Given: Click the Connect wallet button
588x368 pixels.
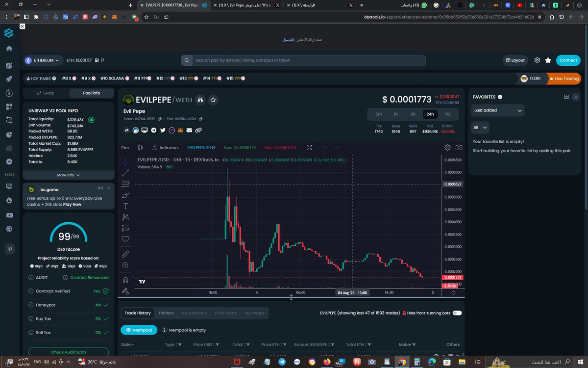Looking at the screenshot, I should pyautogui.click(x=568, y=60).
